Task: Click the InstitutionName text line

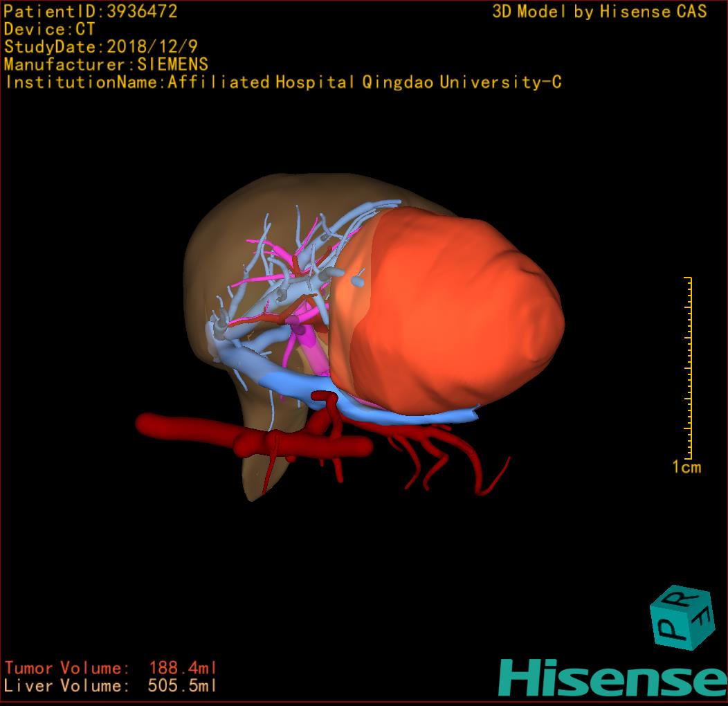Action: [283, 82]
